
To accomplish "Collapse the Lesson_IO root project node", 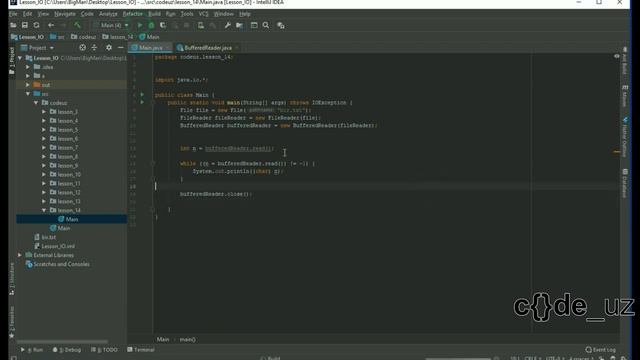I will pyautogui.click(x=20, y=58).
